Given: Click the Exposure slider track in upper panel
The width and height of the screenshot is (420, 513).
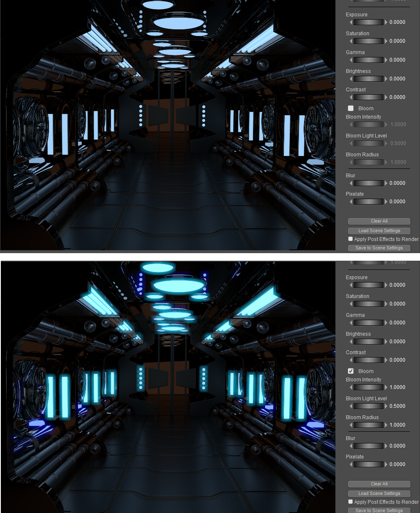Looking at the screenshot, I should coord(368,22).
